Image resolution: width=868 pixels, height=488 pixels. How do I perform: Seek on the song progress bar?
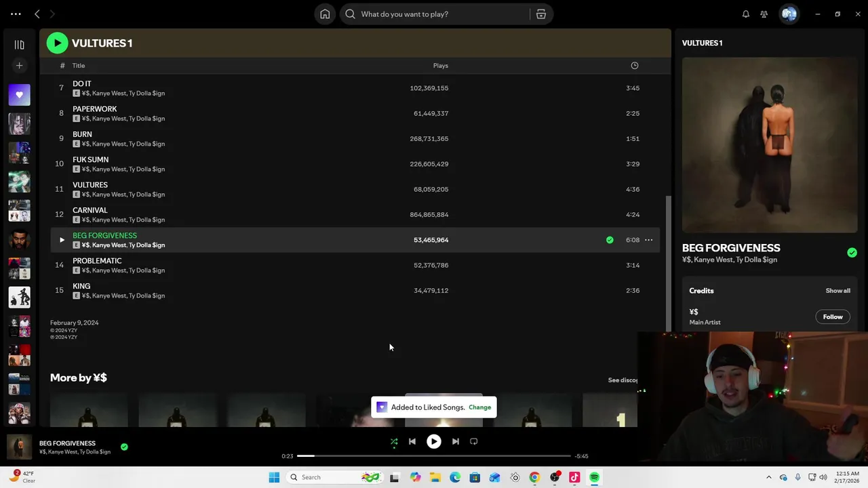(434, 456)
